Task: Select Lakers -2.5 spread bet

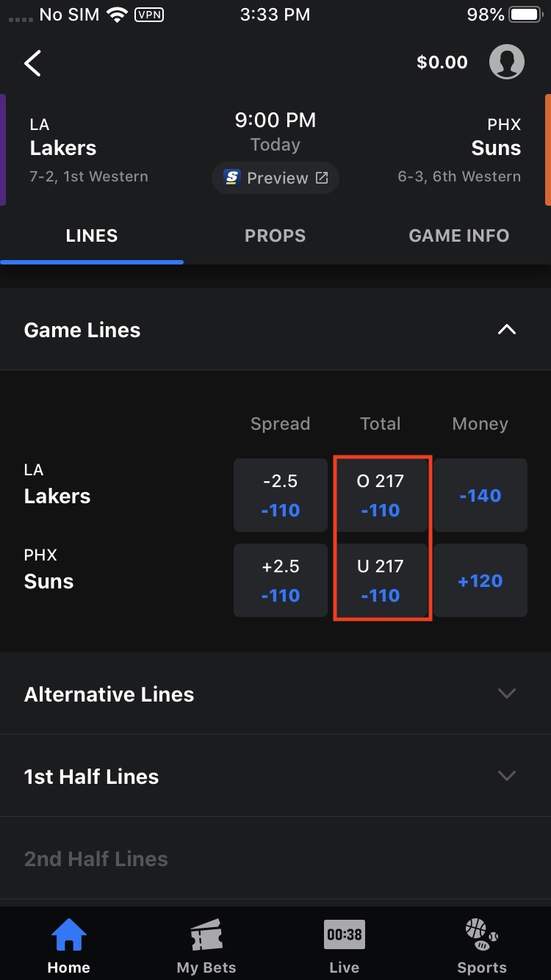Action: [x=281, y=495]
